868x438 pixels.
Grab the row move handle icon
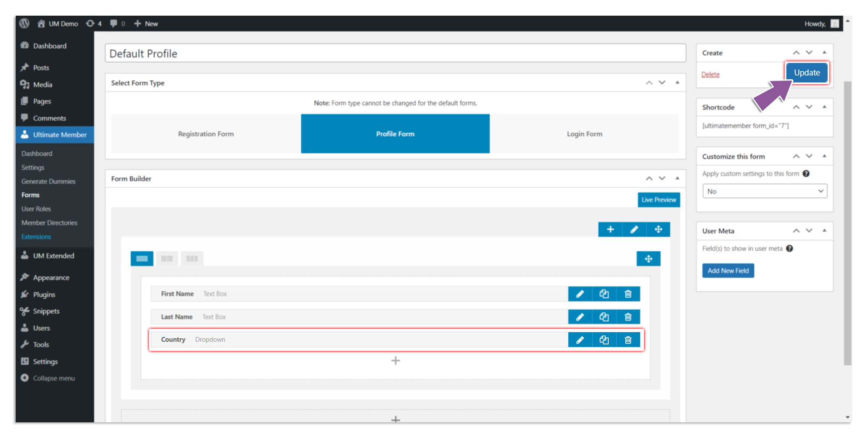(658, 229)
